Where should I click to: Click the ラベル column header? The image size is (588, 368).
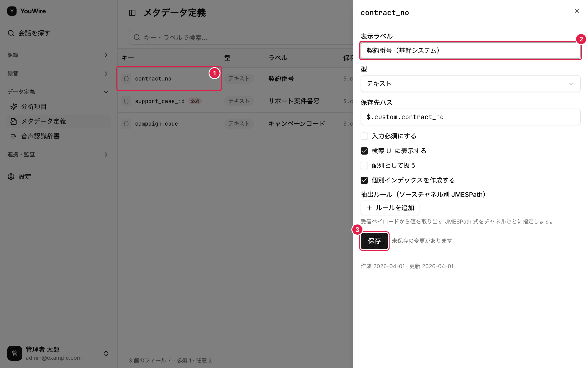coord(278,58)
